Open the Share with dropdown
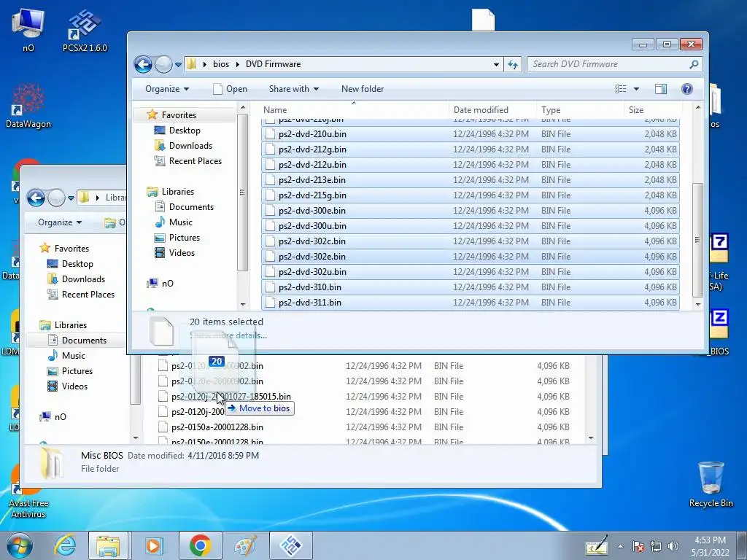This screenshot has width=747, height=560. [293, 89]
